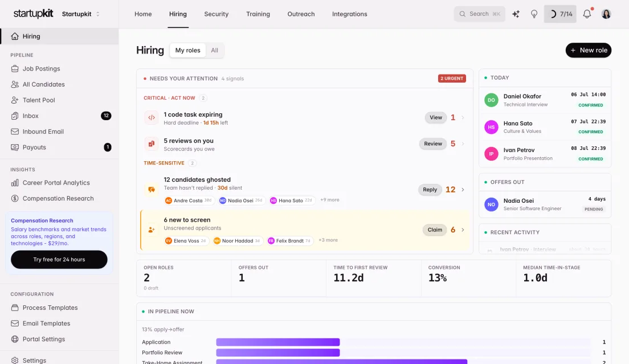Image resolution: width=629 pixels, height=364 pixels.
Task: Open Ivan Petrov's Portfolio Presentation
Action: pyautogui.click(x=545, y=154)
